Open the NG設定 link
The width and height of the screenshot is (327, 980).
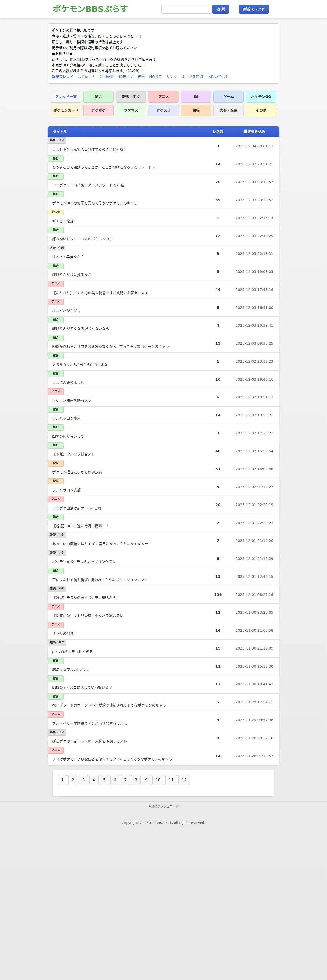point(155,77)
